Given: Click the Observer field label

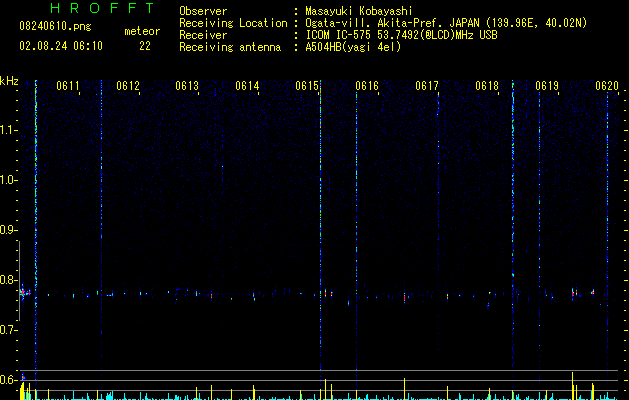Looking at the screenshot, I should (x=203, y=11).
